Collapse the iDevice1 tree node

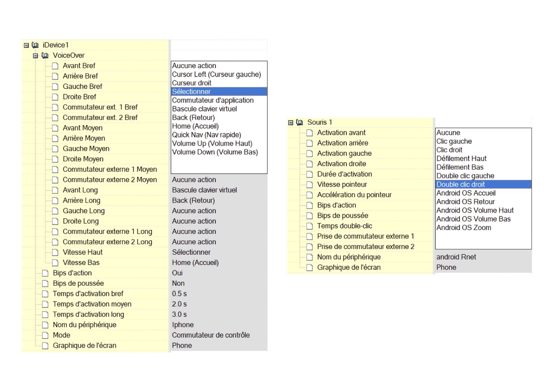26,46
